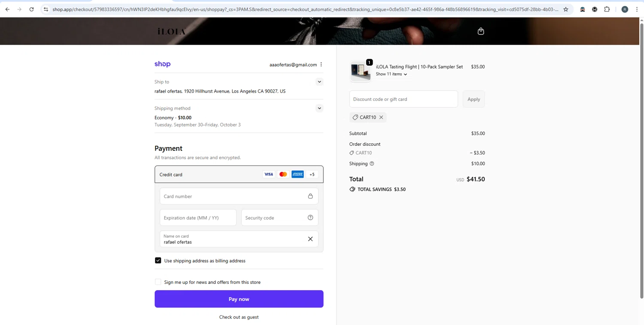
Task: Expand the Shipping method section
Action: (319, 108)
